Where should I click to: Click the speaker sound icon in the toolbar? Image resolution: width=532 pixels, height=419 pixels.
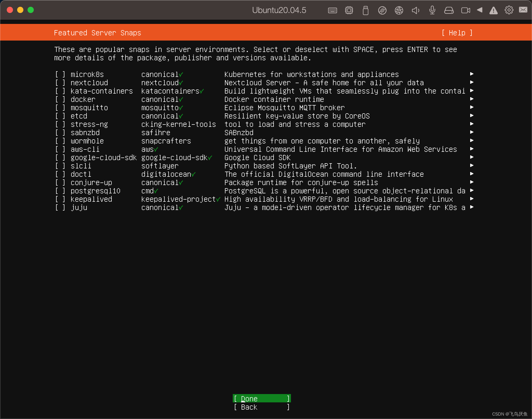point(415,10)
